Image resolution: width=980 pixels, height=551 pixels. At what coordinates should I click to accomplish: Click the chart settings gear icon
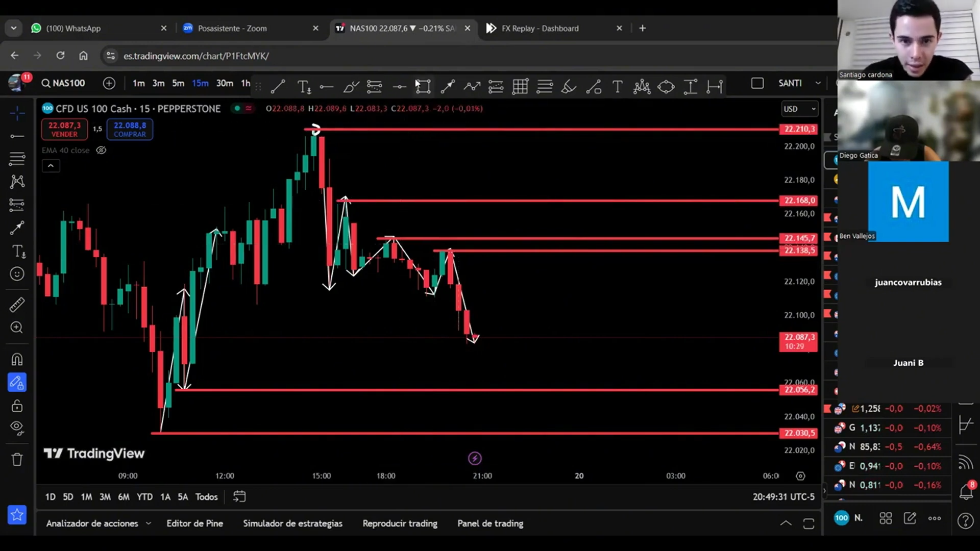800,476
